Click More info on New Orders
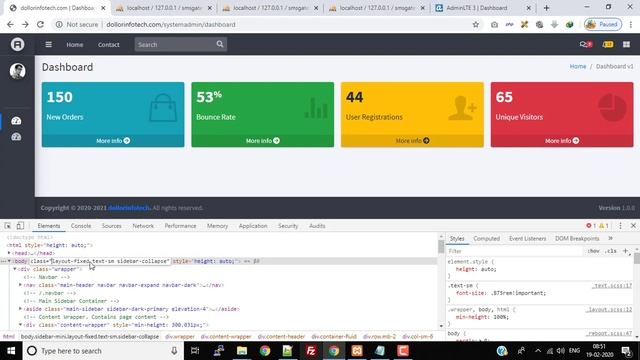This screenshot has width=640, height=360. click(x=113, y=140)
